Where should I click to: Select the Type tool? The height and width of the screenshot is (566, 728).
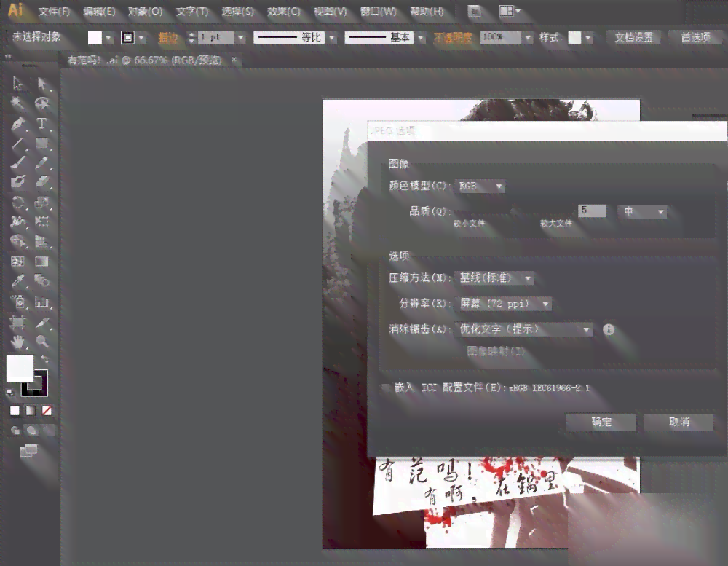[x=41, y=124]
